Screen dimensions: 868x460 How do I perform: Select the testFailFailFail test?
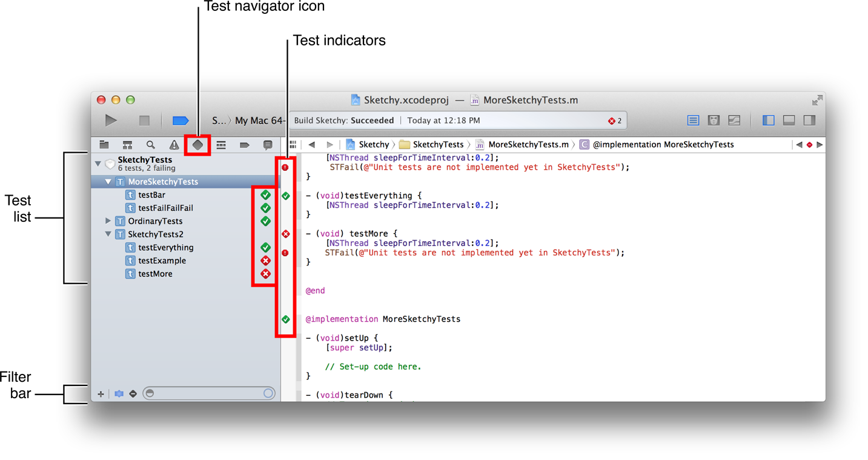tap(185, 208)
